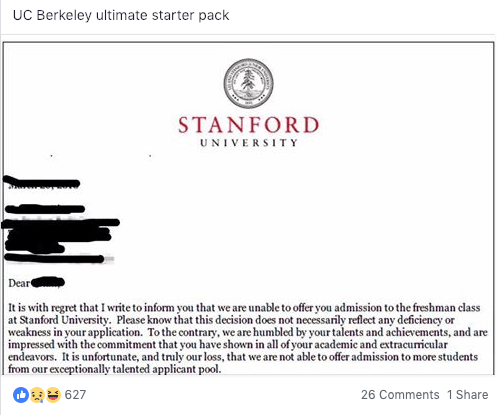498x415 pixels.
Task: View the 1 Share link
Action: point(468,395)
